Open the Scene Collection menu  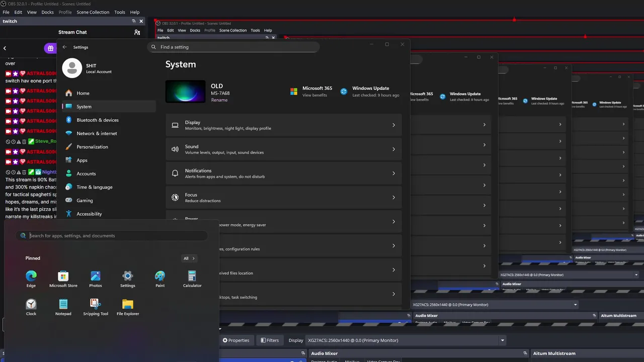93,12
